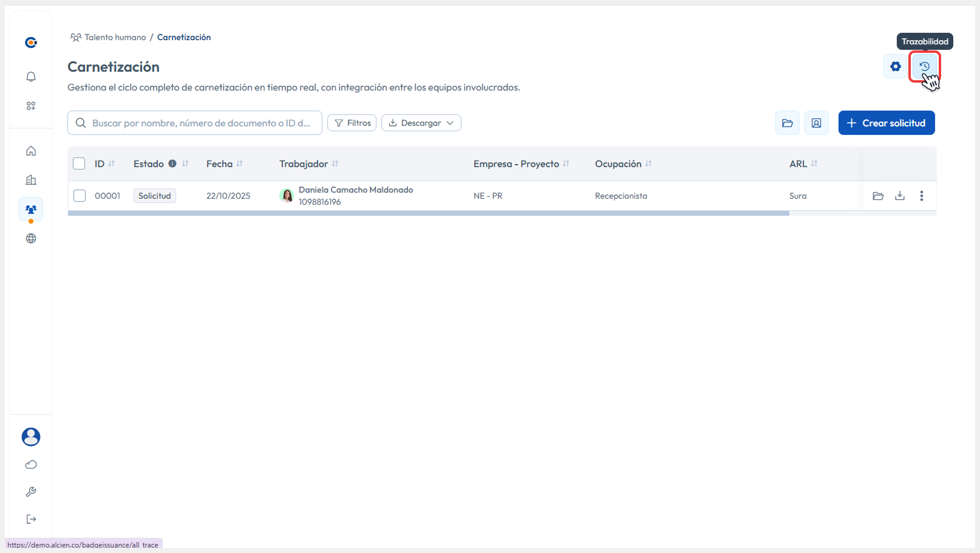Click the ID card icon beside Crear solicitud

point(816,123)
